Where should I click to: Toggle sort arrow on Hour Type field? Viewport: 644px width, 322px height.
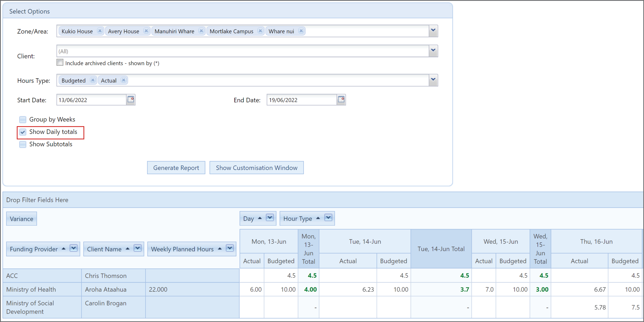click(x=318, y=218)
